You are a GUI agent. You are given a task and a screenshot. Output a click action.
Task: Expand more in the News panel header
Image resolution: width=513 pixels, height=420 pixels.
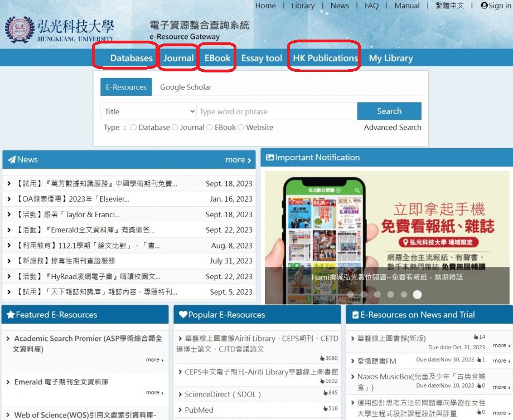tap(238, 160)
